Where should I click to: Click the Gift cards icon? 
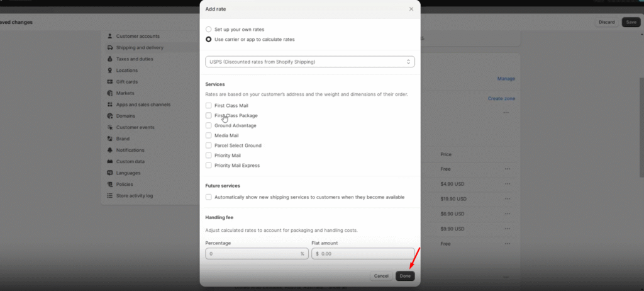point(109,82)
